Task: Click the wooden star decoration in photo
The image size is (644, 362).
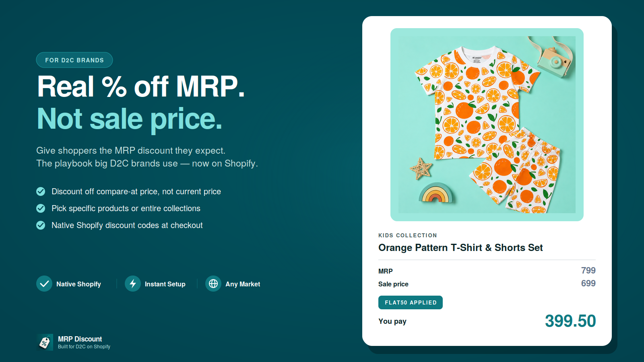Action: tap(421, 168)
